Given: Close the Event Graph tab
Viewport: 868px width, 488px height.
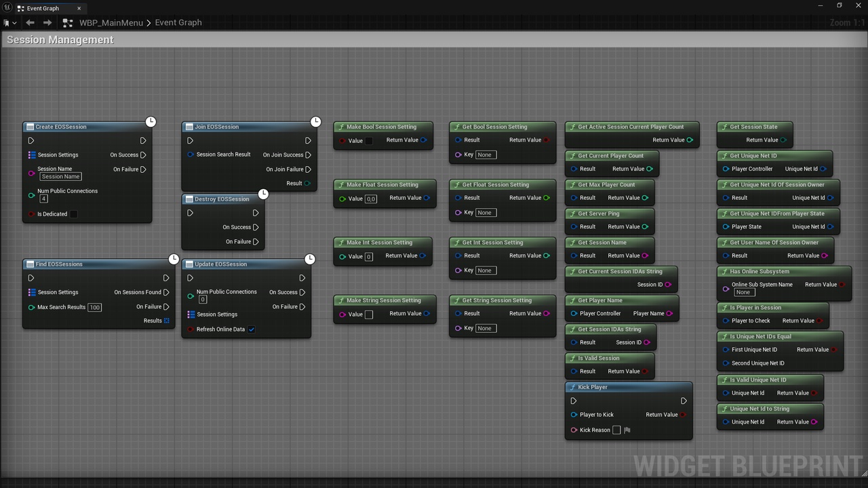Looking at the screenshot, I should click(79, 8).
